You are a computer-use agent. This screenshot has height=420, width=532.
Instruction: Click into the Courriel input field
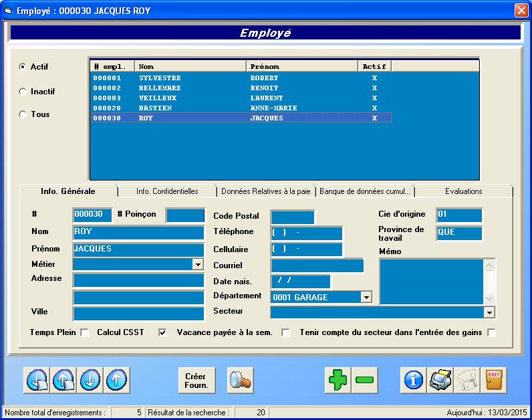pyautogui.click(x=317, y=266)
